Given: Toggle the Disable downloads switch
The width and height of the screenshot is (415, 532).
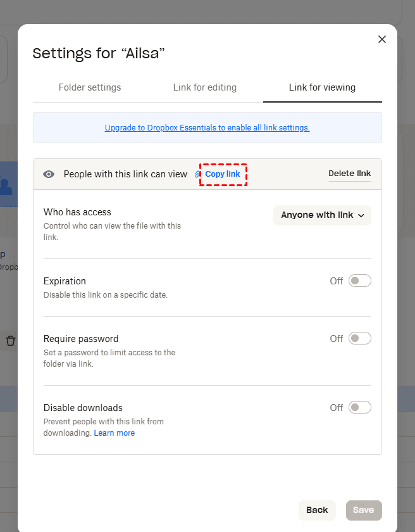Looking at the screenshot, I should [359, 408].
